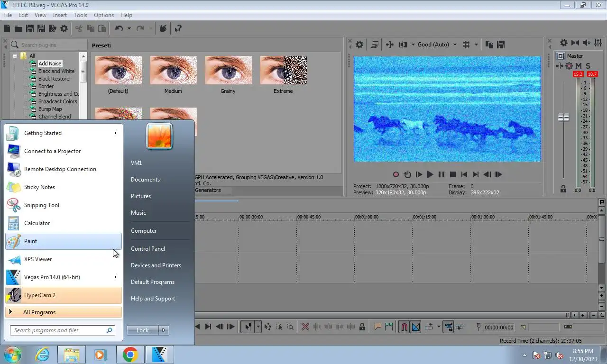Expand Getting Started submenu arrow
The image size is (607, 364).
(x=115, y=133)
